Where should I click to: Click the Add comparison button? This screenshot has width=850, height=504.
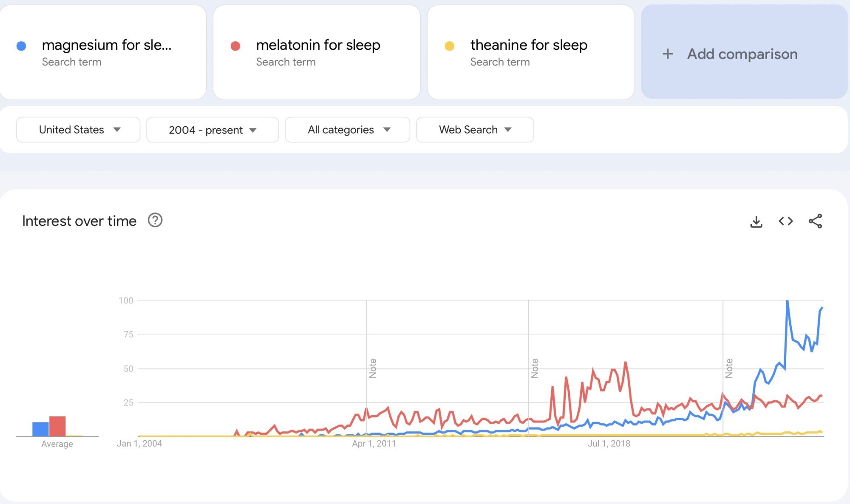[742, 54]
